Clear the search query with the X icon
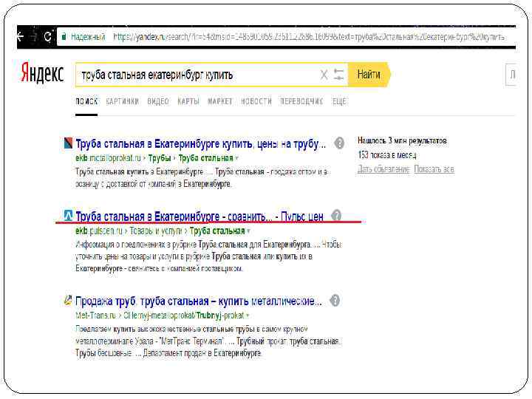Image resolution: width=532 pixels, height=399 pixels. 324,75
